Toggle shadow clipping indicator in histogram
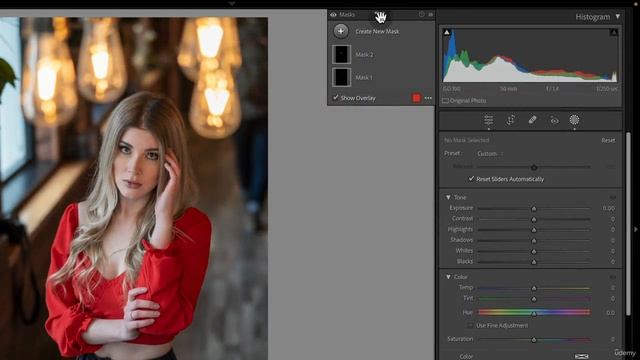Image resolution: width=640 pixels, height=360 pixels. [x=447, y=32]
